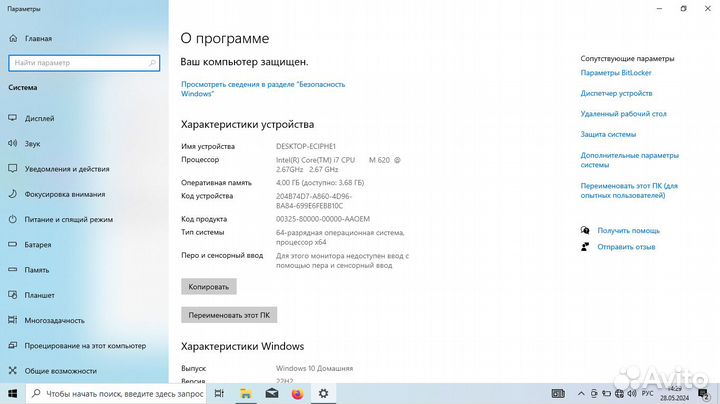The width and height of the screenshot is (720, 404).
Task: Click the Settings gear on the taskbar
Action: tap(323, 393)
